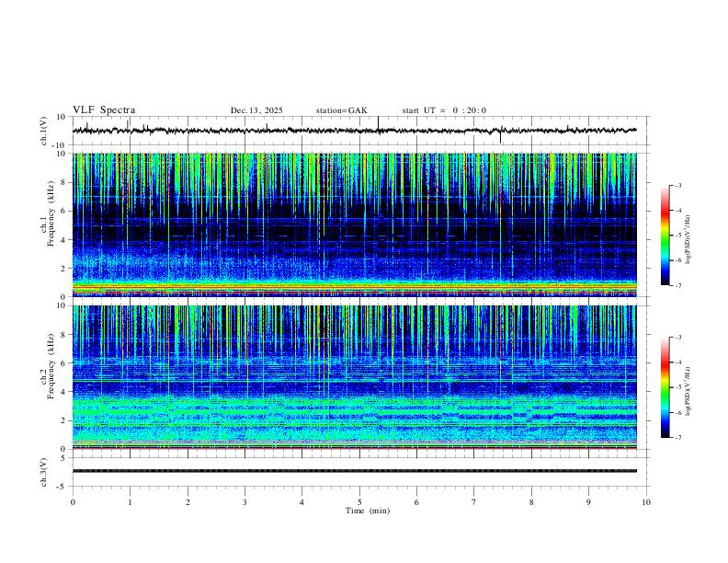The height and width of the screenshot is (563, 728).
Task: Click time axis tick label "4"
Action: (x=302, y=502)
